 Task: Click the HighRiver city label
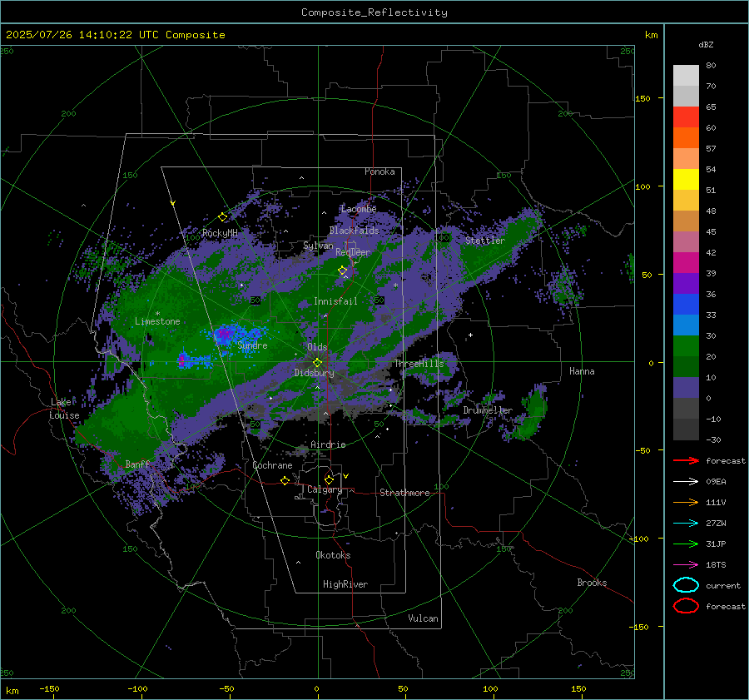pyautogui.click(x=345, y=584)
